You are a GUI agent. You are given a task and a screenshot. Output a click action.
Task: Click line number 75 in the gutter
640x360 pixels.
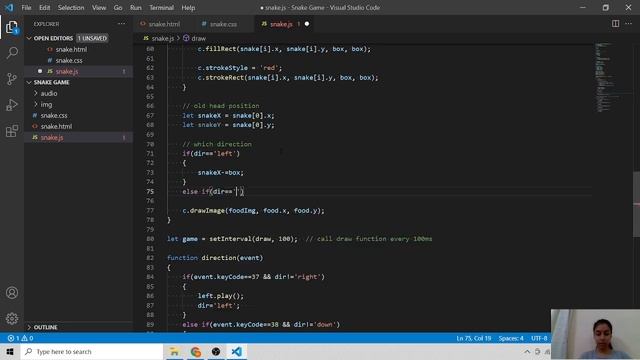pos(150,191)
